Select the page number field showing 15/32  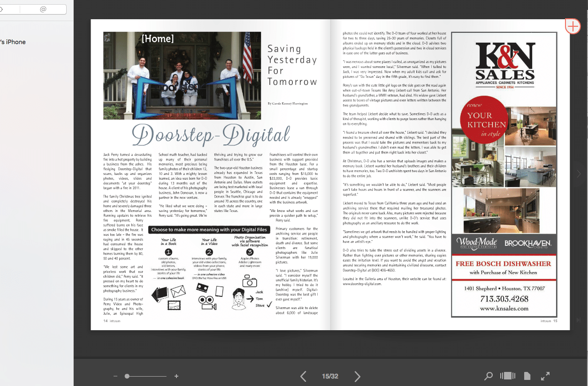click(330, 376)
